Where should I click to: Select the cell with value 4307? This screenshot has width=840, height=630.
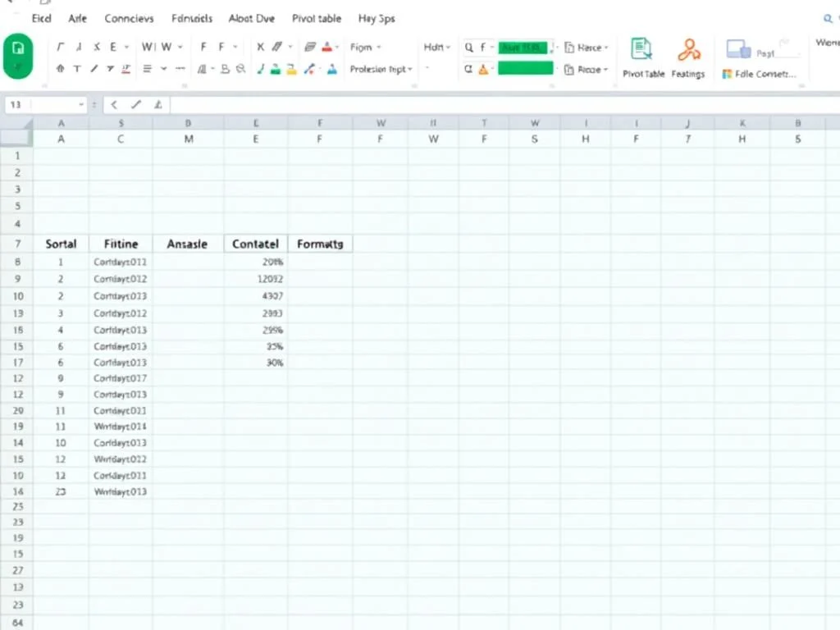click(256, 295)
